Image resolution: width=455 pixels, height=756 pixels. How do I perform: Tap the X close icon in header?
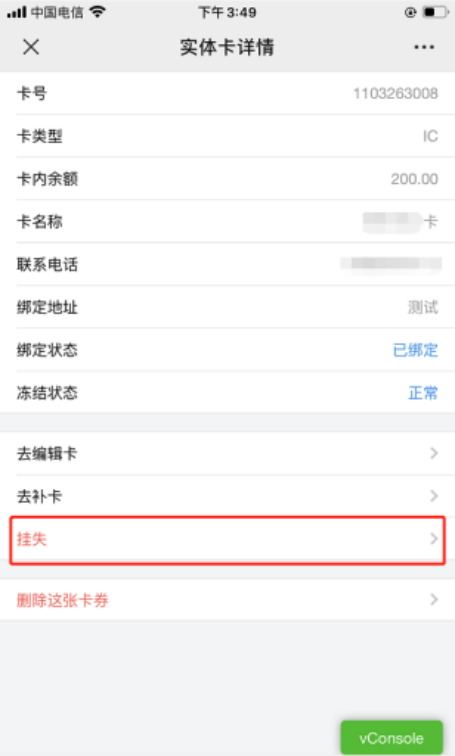click(31, 47)
